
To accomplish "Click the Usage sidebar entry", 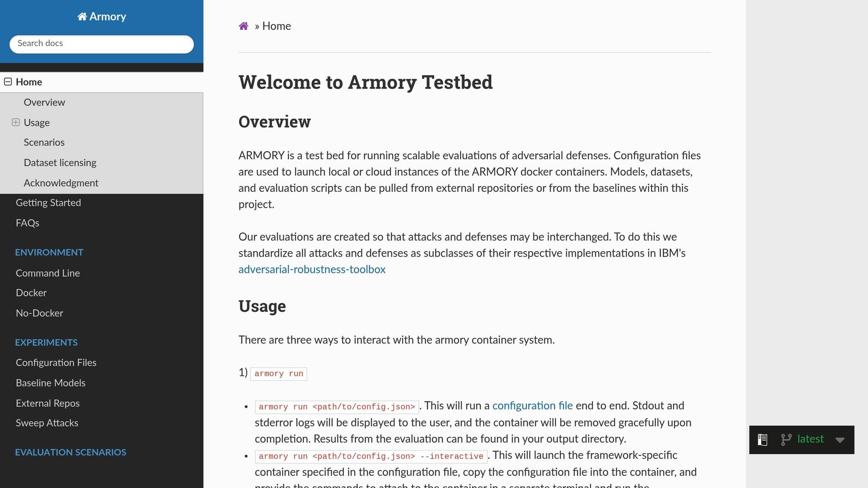I will tap(37, 123).
